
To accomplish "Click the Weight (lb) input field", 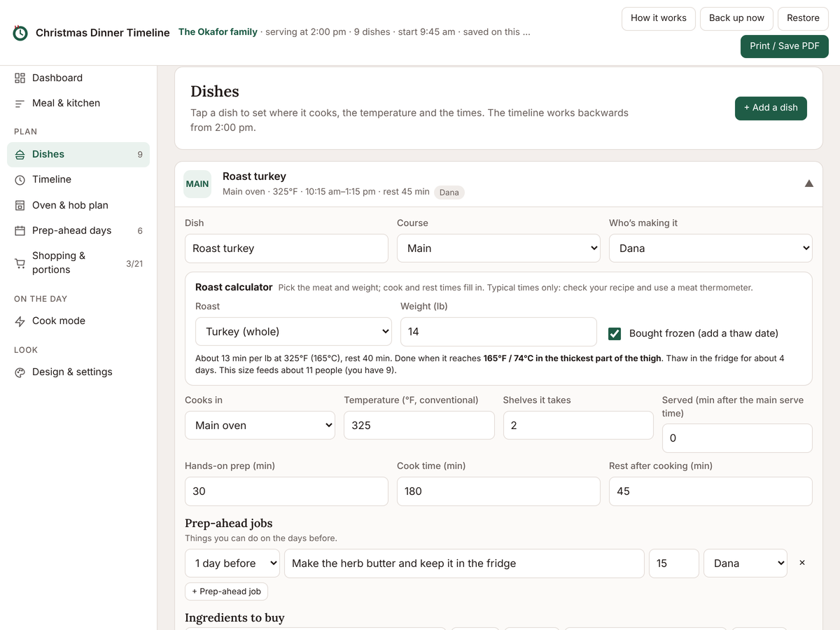I will [498, 332].
